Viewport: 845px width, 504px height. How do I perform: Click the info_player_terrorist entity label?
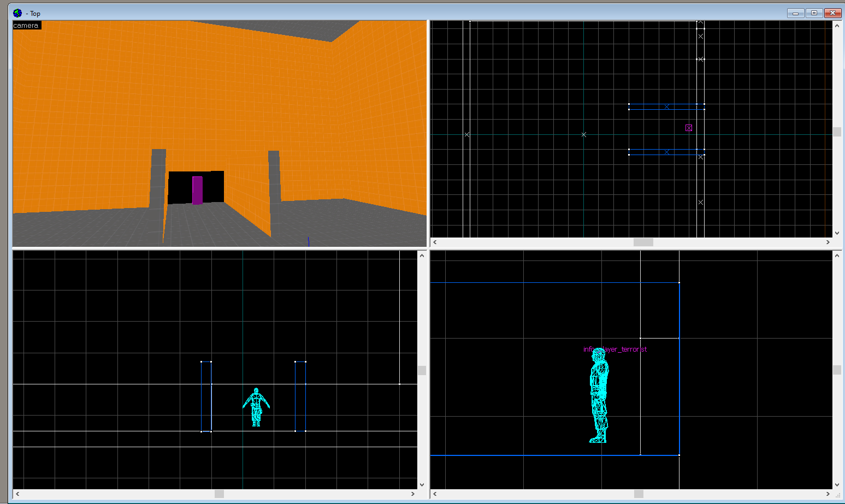(614, 349)
